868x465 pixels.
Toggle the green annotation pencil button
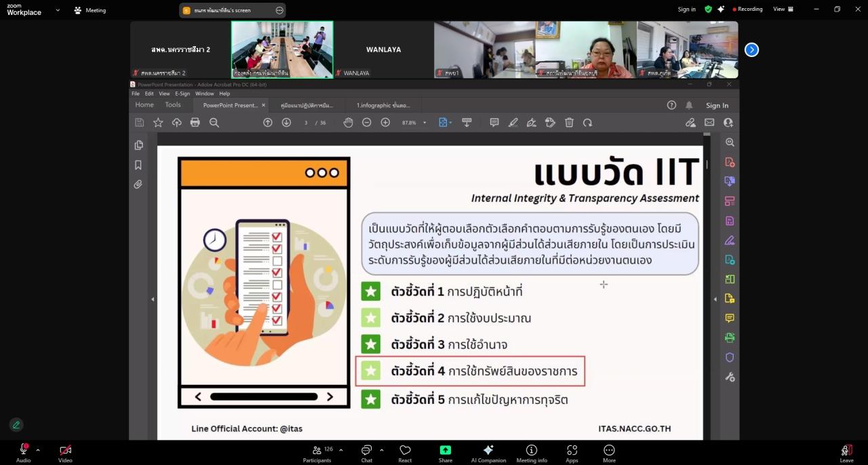tap(16, 425)
